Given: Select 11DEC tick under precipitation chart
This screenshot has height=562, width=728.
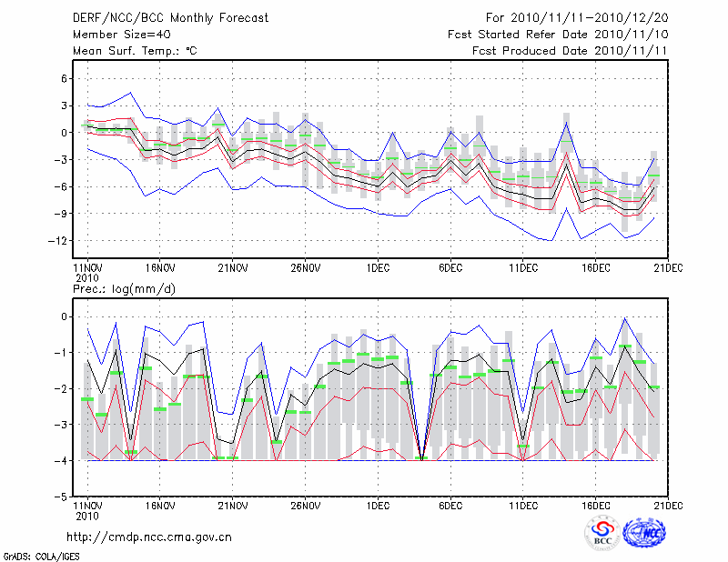Looking at the screenshot, I should pyautogui.click(x=523, y=506).
